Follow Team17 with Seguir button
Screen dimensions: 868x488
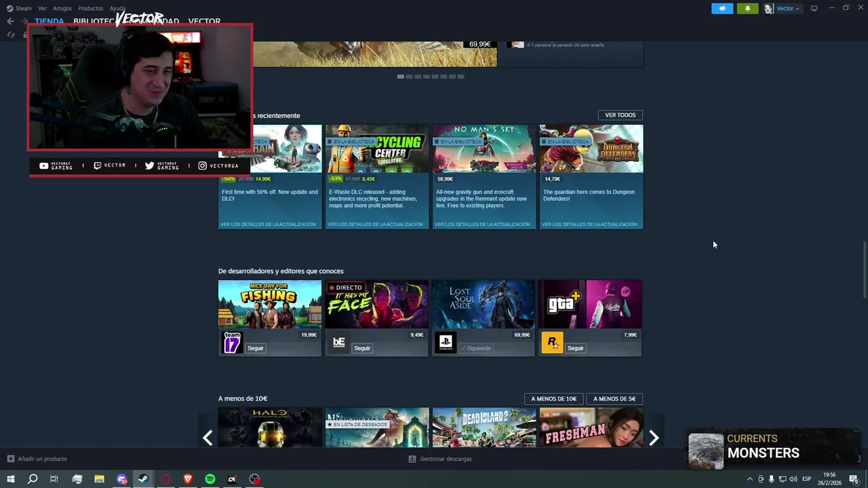(x=256, y=348)
